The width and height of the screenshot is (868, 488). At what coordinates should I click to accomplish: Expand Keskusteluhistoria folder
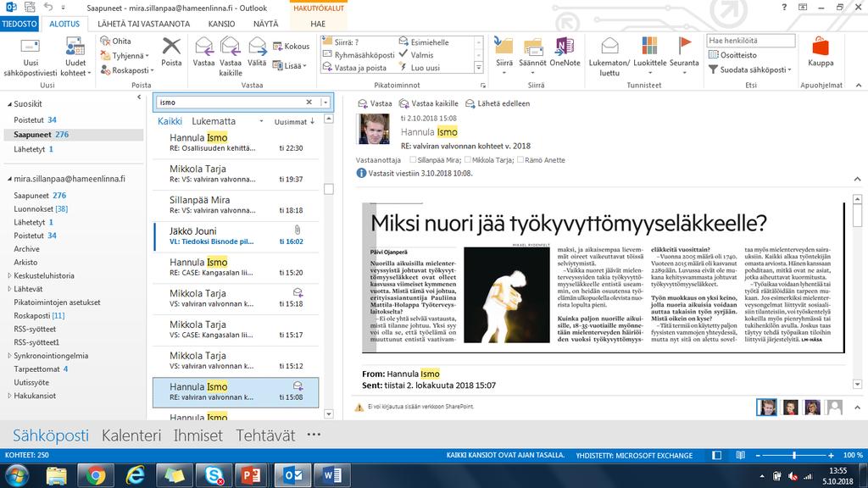click(x=8, y=275)
